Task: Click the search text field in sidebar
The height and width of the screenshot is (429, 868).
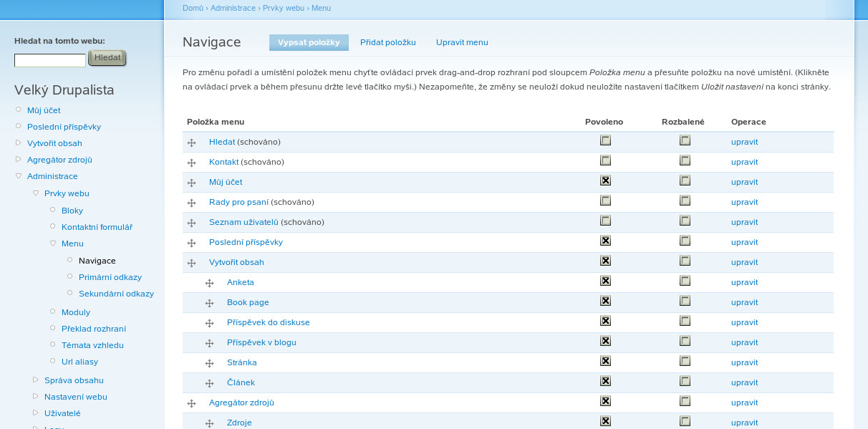Action: pos(50,60)
